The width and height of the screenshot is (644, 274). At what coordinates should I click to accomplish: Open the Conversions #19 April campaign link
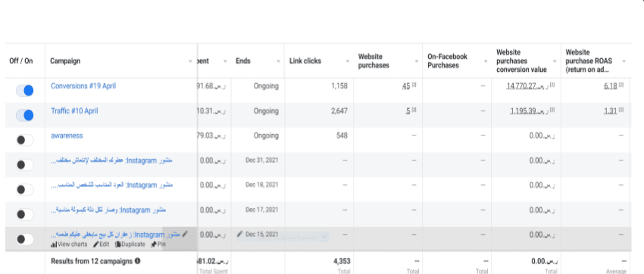pos(83,86)
